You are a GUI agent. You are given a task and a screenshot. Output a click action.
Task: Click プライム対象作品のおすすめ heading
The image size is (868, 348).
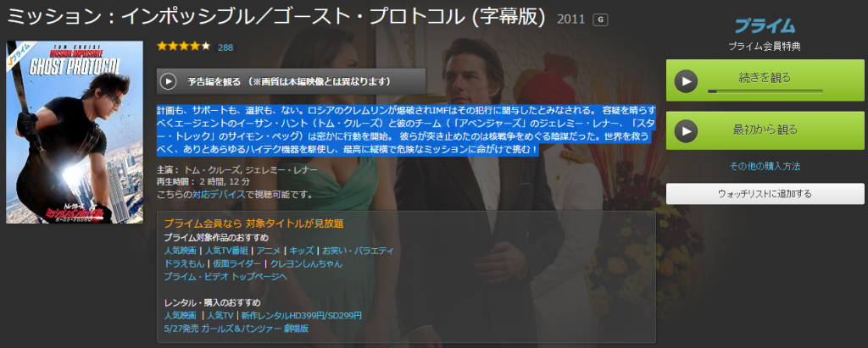[x=216, y=238]
